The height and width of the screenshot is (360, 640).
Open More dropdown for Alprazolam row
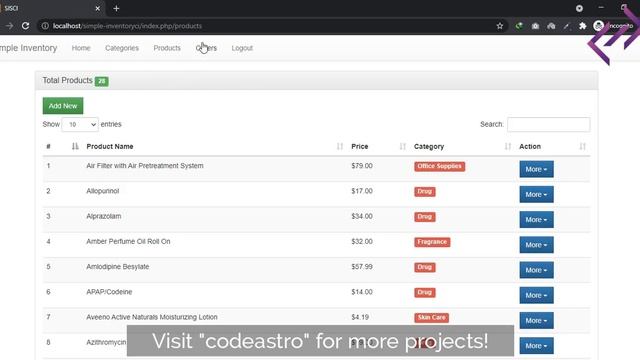[536, 220]
